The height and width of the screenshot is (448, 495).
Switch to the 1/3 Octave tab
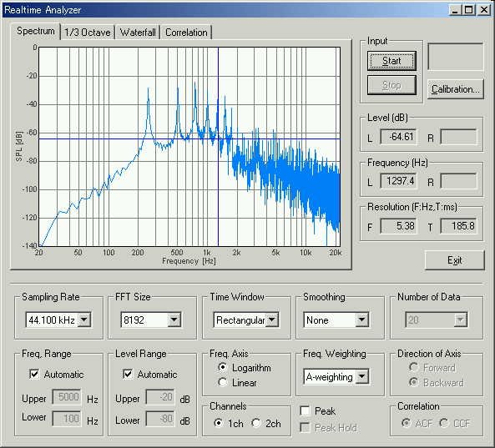(88, 33)
